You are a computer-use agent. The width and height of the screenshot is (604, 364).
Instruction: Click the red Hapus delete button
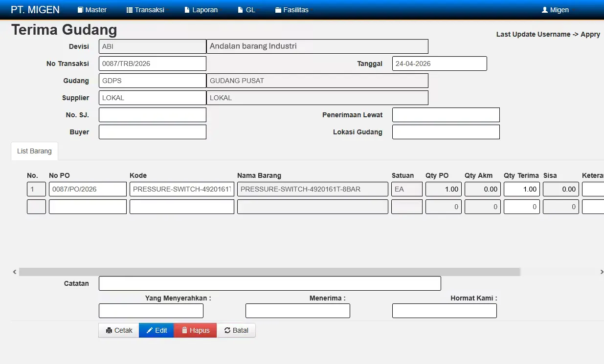pos(195,330)
